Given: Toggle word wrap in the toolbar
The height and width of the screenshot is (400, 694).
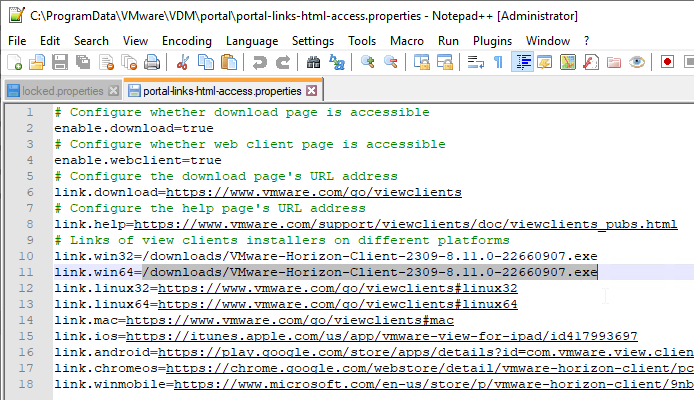Looking at the screenshot, I should [x=475, y=62].
